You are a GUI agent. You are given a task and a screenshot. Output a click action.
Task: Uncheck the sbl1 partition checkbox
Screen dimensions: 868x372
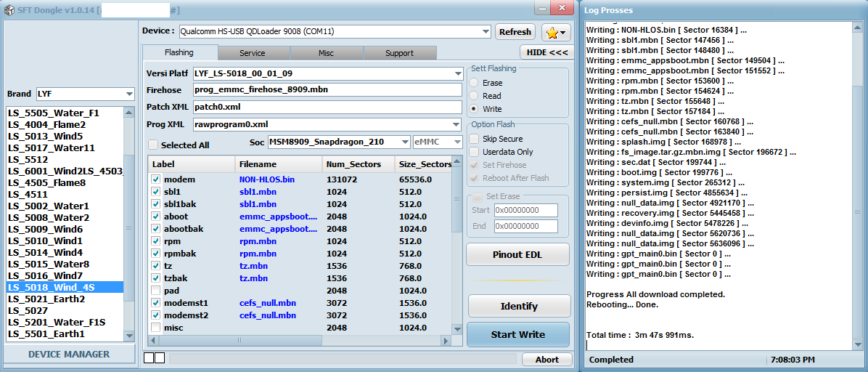(155, 192)
